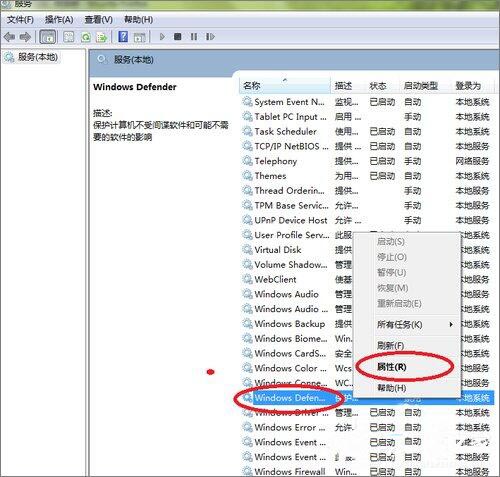Select the Windows Firewall service
This screenshot has width=500, height=477.
[367, 471]
